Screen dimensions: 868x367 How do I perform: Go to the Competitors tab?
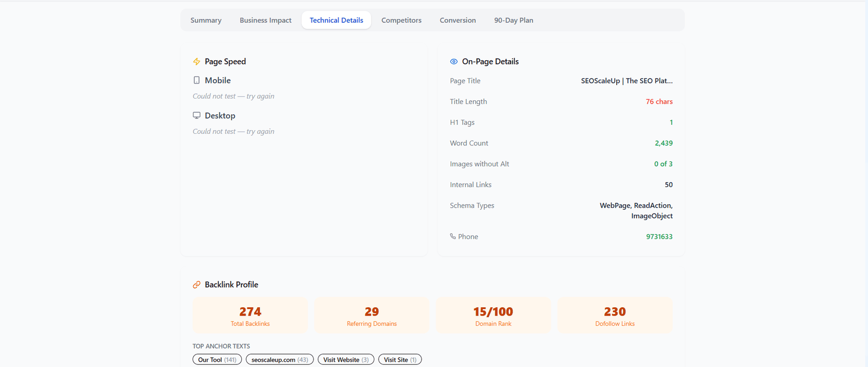click(x=401, y=20)
